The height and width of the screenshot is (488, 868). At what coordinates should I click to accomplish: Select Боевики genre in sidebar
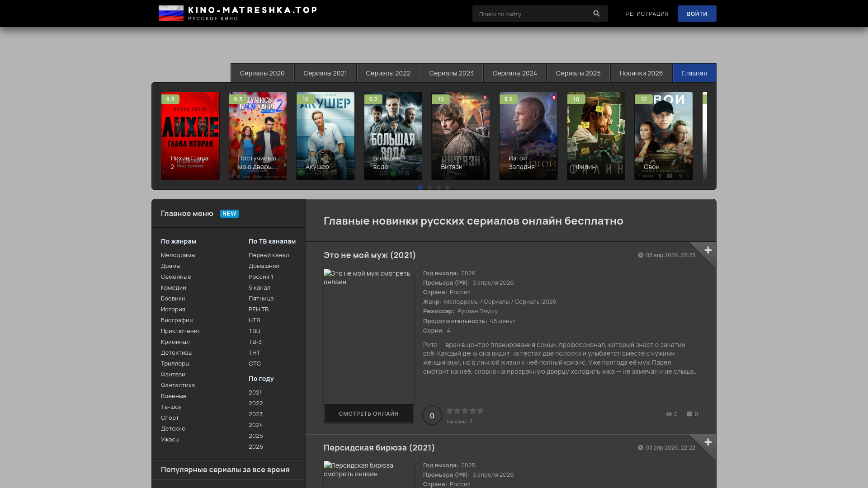pyautogui.click(x=173, y=298)
